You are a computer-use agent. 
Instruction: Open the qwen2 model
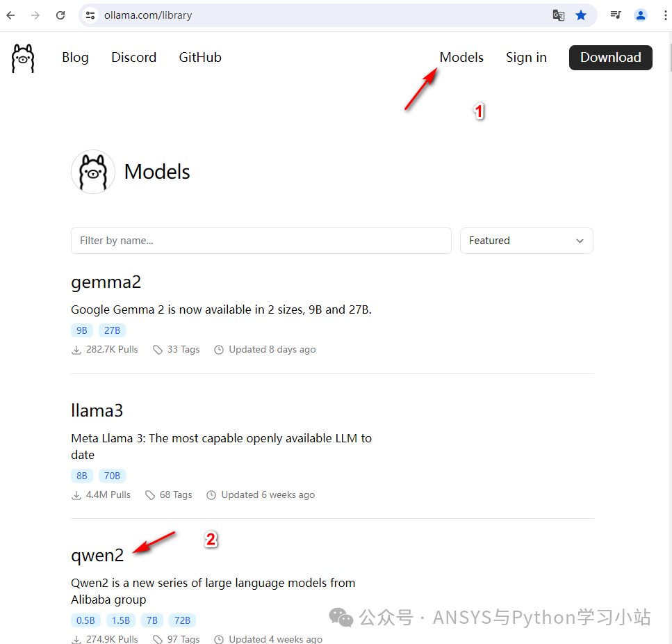click(x=97, y=556)
